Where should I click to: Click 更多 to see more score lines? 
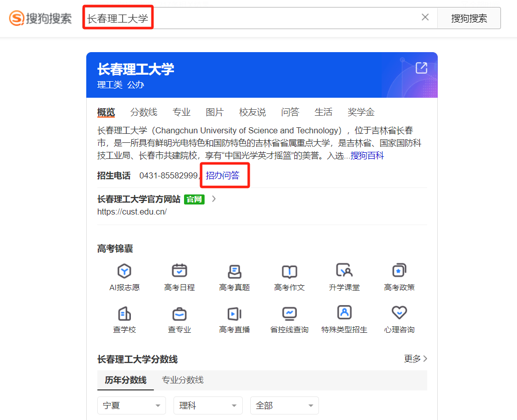click(415, 359)
